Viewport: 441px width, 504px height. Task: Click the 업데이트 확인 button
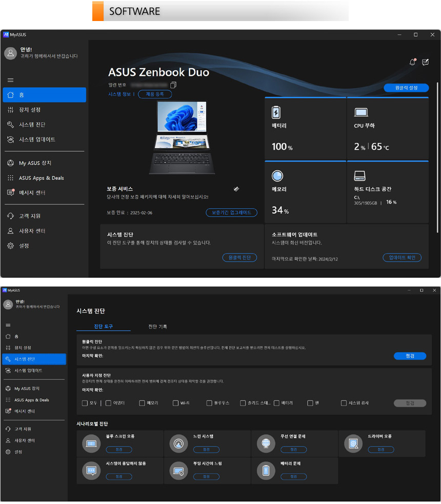(402, 257)
